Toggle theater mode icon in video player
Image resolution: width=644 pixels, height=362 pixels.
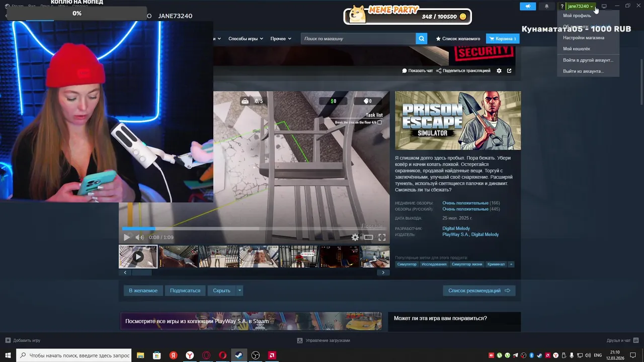pos(368,237)
